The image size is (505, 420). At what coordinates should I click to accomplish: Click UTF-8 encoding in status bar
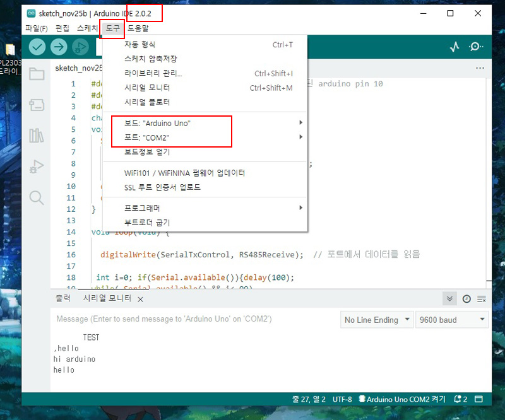pyautogui.click(x=342, y=399)
